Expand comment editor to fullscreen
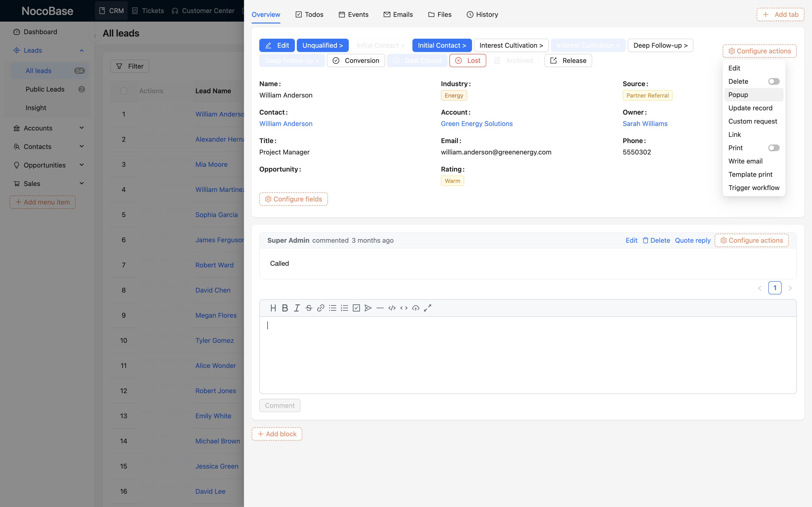The width and height of the screenshot is (812, 507). point(427,308)
